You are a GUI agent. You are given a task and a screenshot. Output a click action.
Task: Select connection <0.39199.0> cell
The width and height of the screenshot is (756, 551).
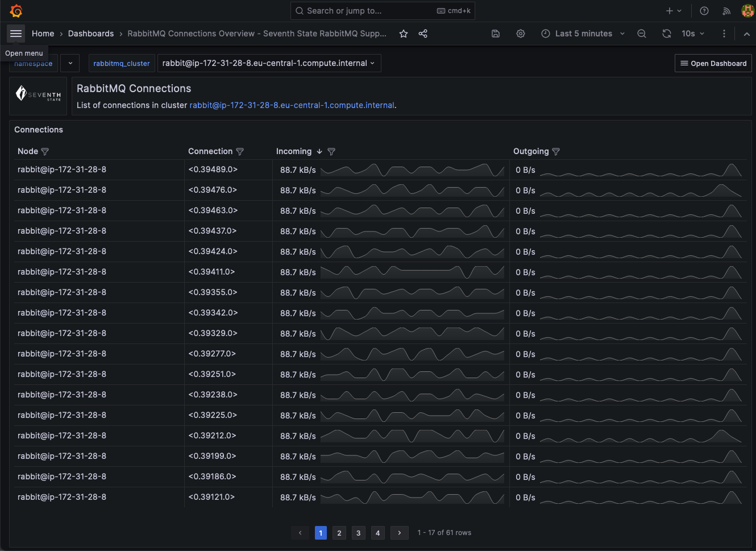coord(229,457)
